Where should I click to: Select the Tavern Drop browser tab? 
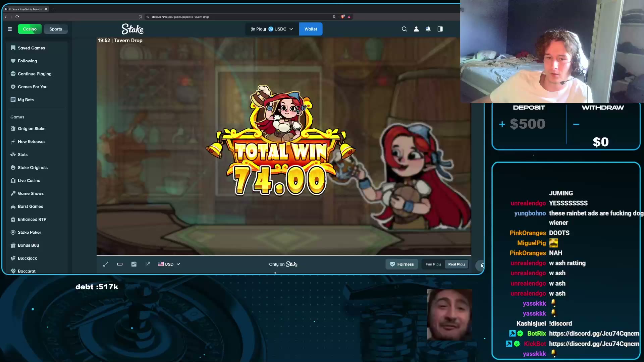pos(26,9)
